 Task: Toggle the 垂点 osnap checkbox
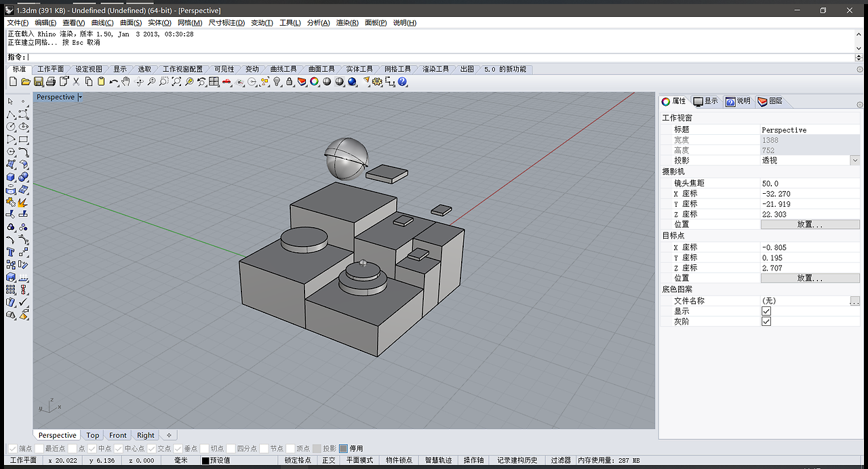178,449
